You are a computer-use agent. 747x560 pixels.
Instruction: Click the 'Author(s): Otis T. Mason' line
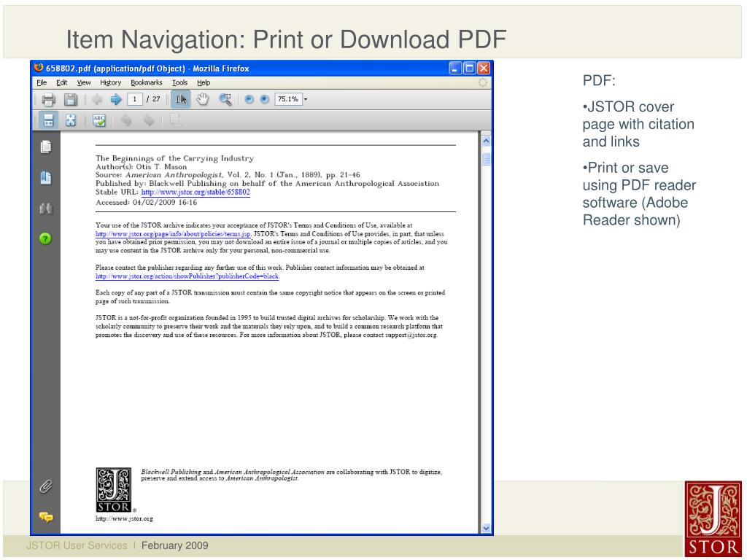[141, 167]
